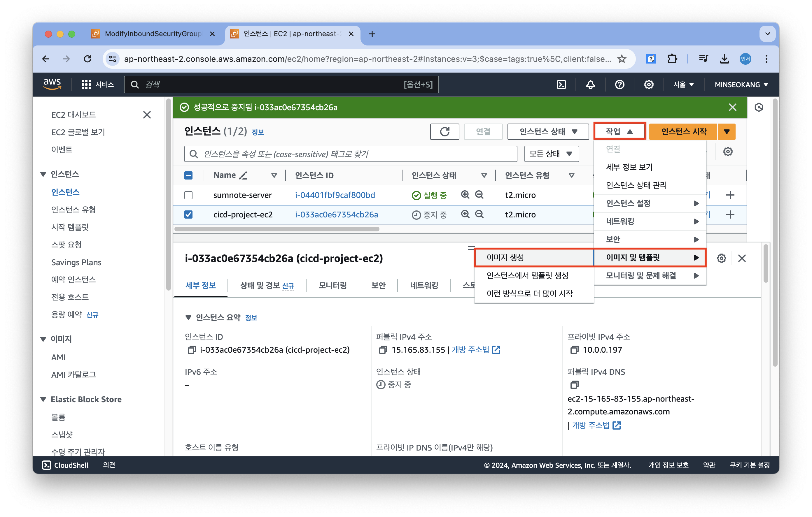Open the CloudShell terminal icon in top bar
The image size is (812, 517).
tap(561, 85)
